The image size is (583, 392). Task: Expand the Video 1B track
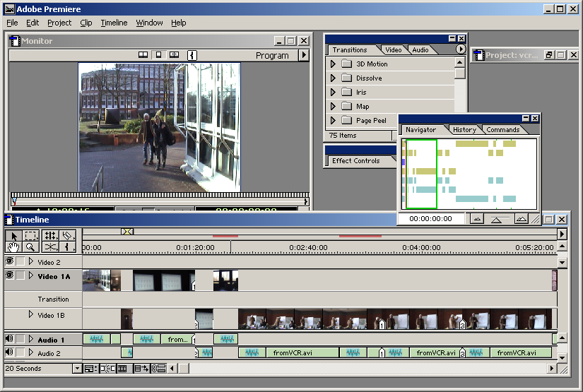31,314
